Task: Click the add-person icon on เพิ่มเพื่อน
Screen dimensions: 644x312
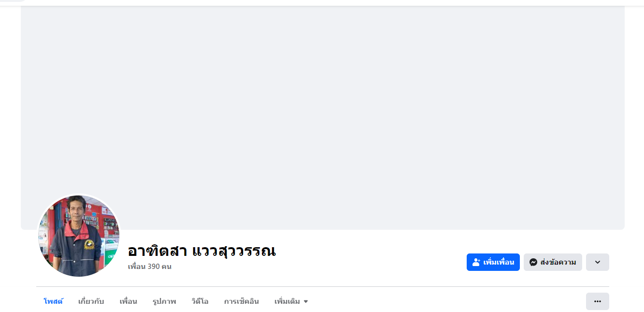Action: click(x=476, y=262)
